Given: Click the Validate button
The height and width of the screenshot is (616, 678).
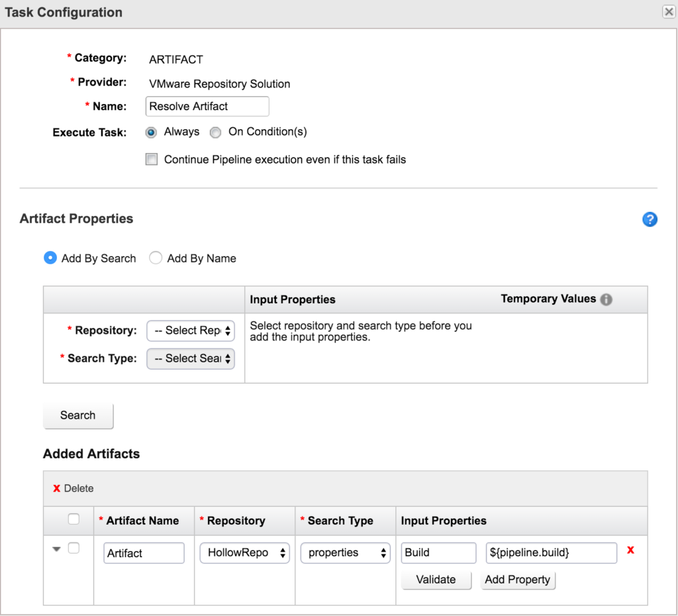Looking at the screenshot, I should (x=436, y=580).
